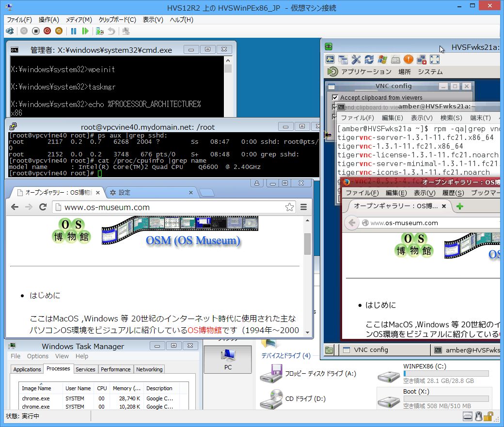Click the OS博物館 red link in Chrome
Image resolution: width=504 pixels, height=427 pixels.
coord(205,330)
